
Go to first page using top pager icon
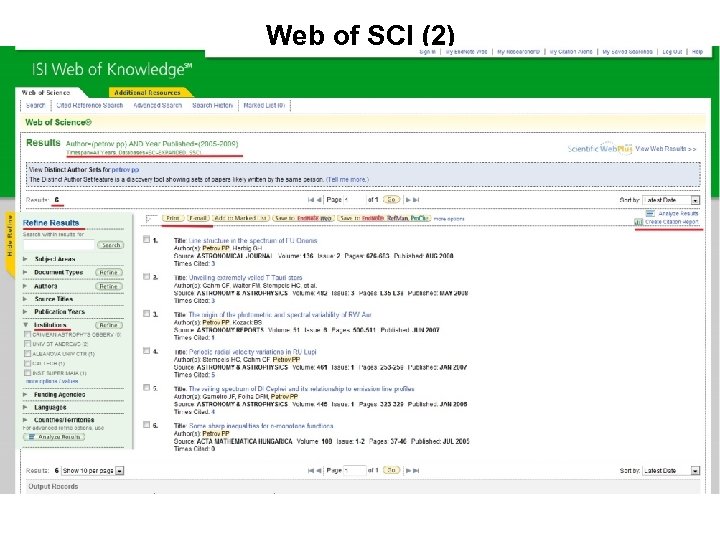tap(311, 200)
